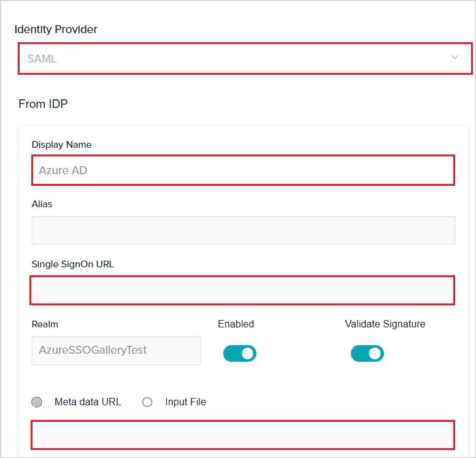Select the Input File radio button
This screenshot has height=458, width=476.
(147, 402)
